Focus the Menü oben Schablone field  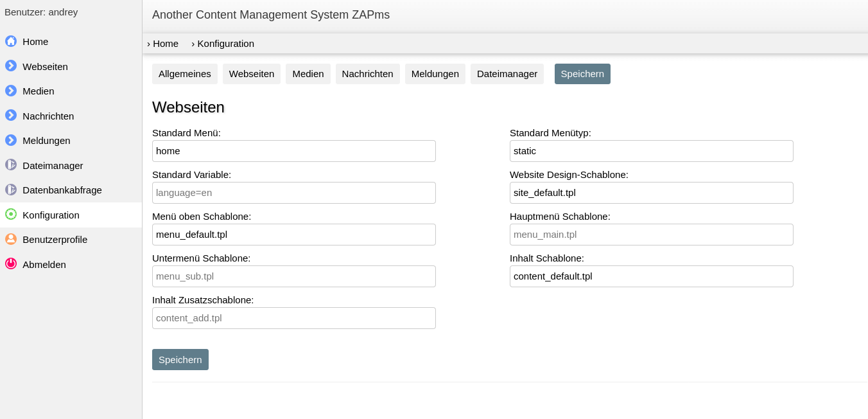294,235
